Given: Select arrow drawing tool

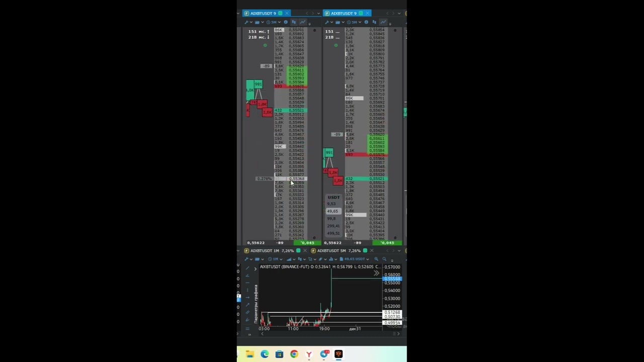Looking at the screenshot, I should (x=247, y=305).
